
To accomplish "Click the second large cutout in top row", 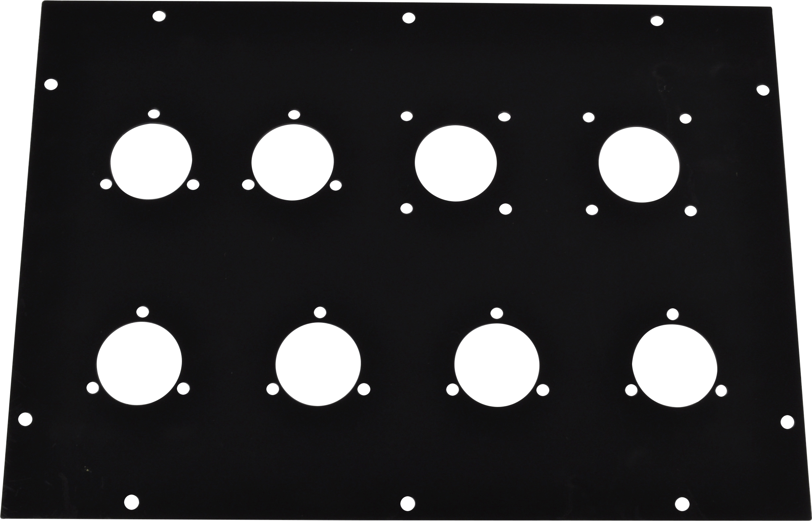I will tap(293, 162).
